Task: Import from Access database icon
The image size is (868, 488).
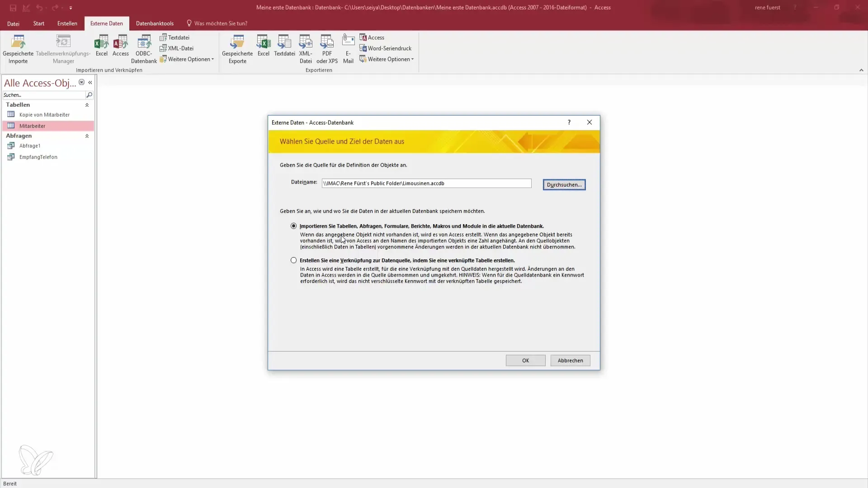Action: click(x=120, y=46)
